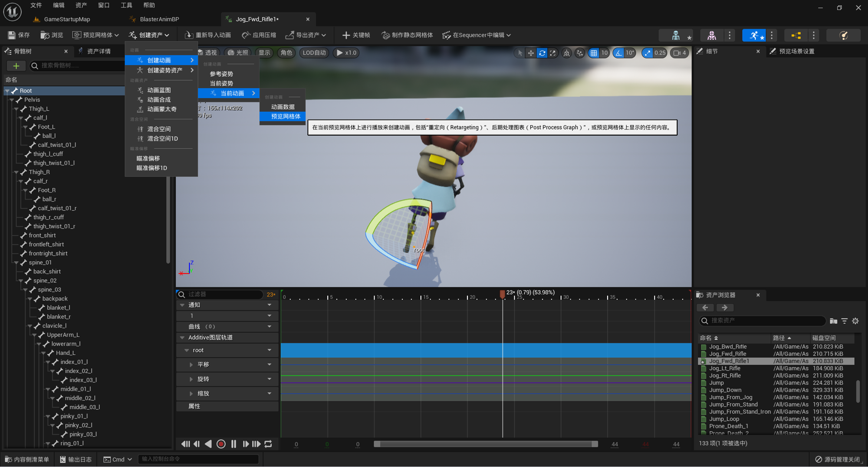Collapse the Notifies (通知) track section

[x=182, y=305]
